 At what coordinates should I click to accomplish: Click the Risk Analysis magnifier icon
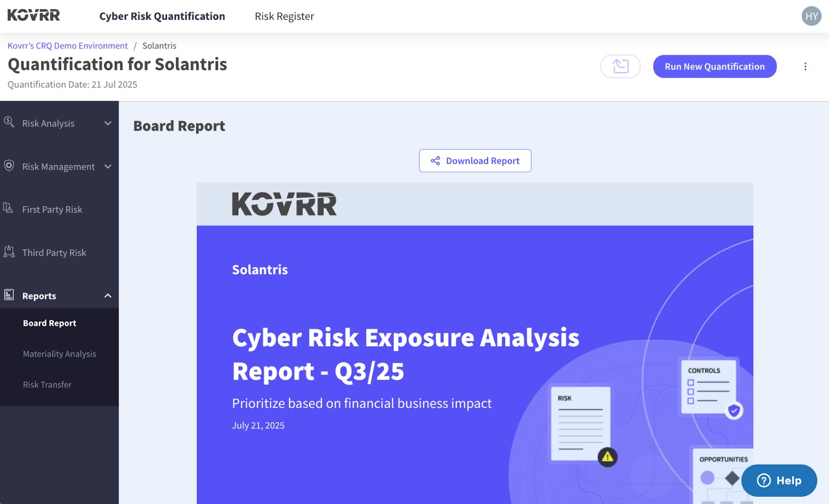(9, 122)
